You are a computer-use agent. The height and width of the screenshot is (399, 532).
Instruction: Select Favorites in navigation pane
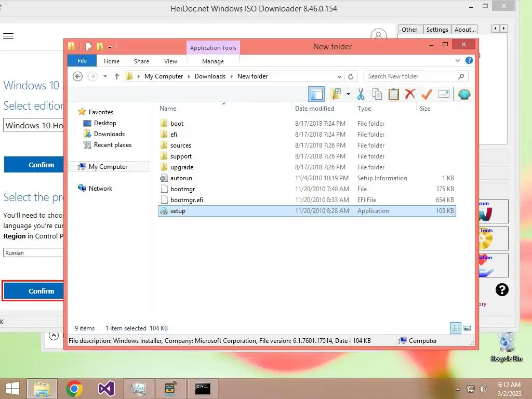pos(101,112)
